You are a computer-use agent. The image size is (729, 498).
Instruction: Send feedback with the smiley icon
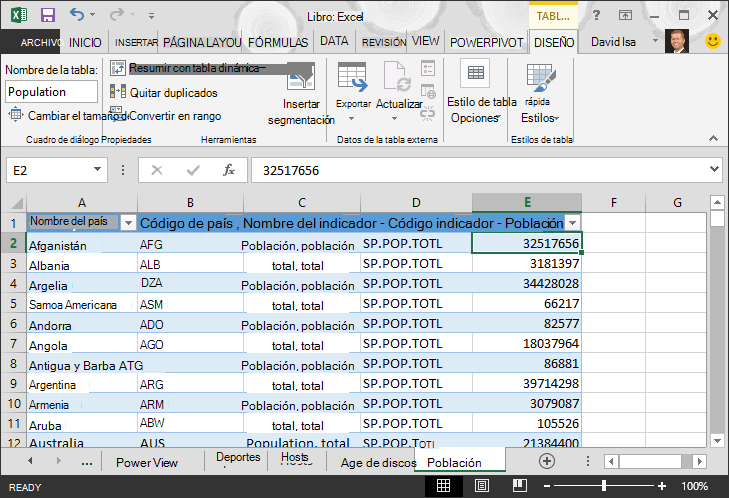(x=713, y=41)
